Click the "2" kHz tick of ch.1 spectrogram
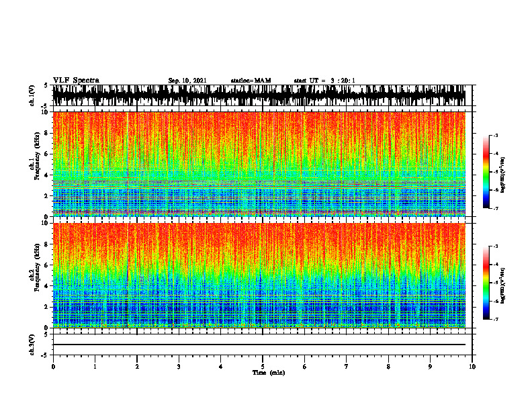 pos(46,196)
